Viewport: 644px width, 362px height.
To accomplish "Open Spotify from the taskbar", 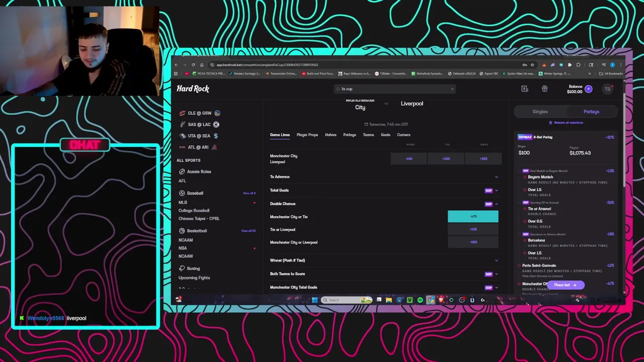I will tap(420, 300).
